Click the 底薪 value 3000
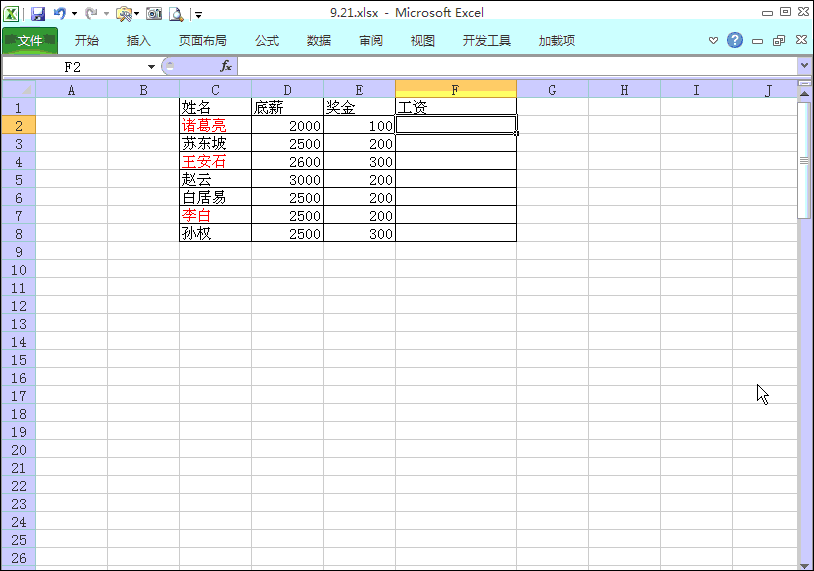814x571 pixels. point(288,180)
